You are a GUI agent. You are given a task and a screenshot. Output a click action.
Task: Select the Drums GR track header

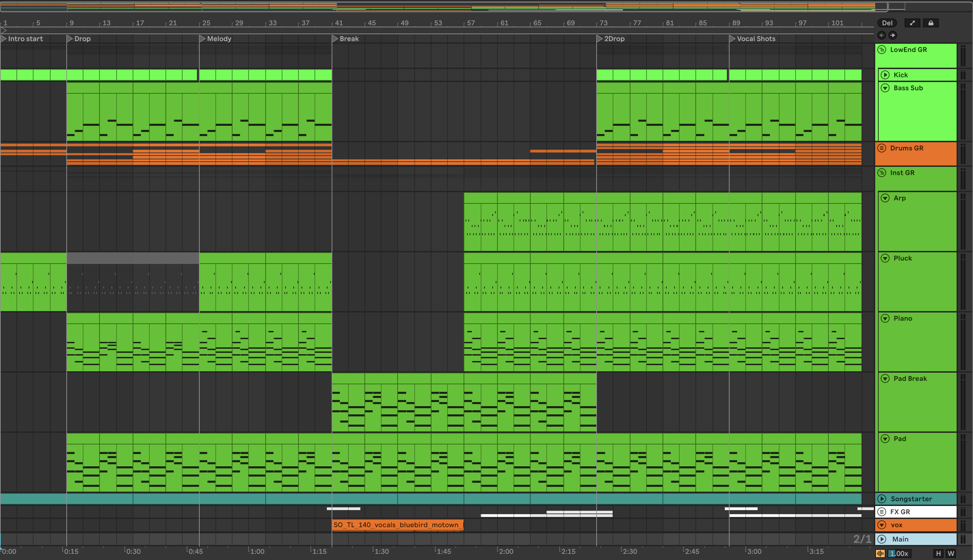[x=916, y=154]
